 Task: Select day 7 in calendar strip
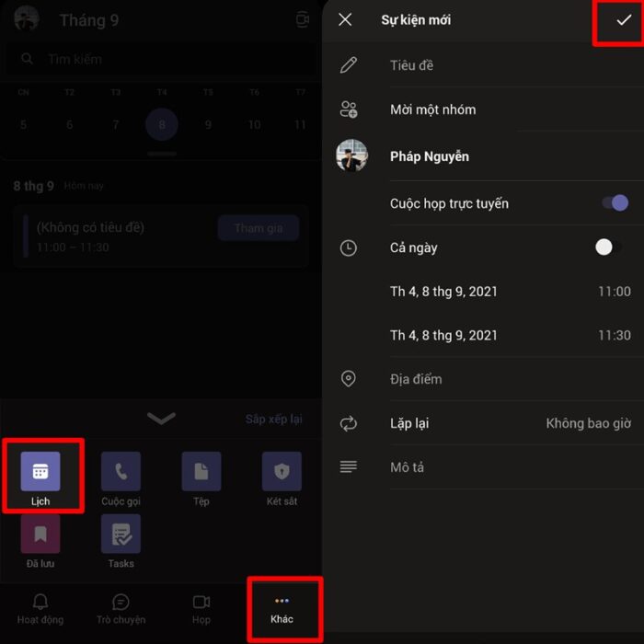pos(116,124)
